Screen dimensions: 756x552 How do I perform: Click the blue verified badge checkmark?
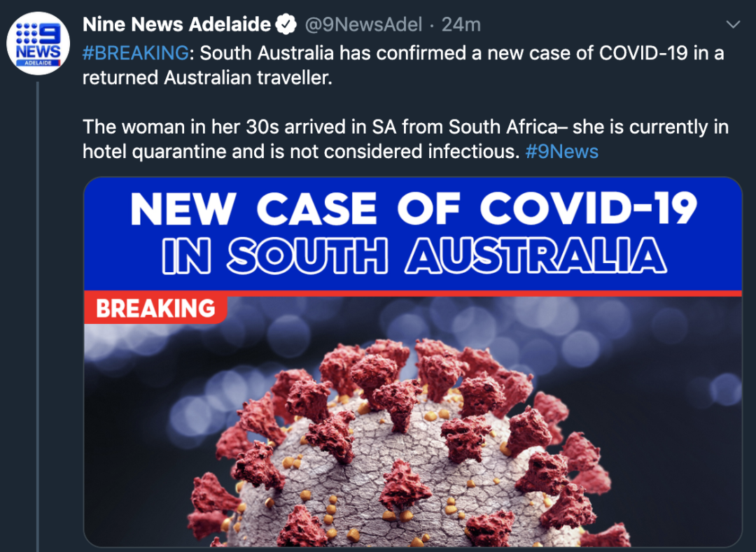tap(286, 24)
